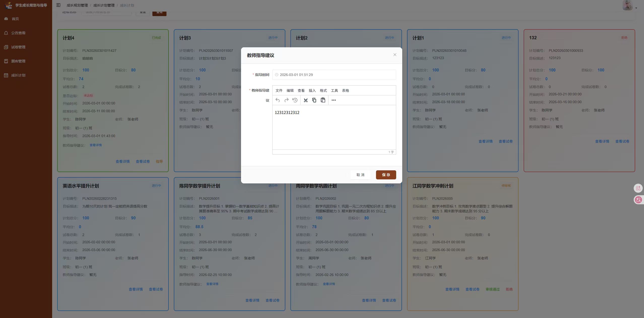The height and width of the screenshot is (318, 644).
Task: Click the 试卷管理 sidebar icon
Action: pyautogui.click(x=6, y=47)
